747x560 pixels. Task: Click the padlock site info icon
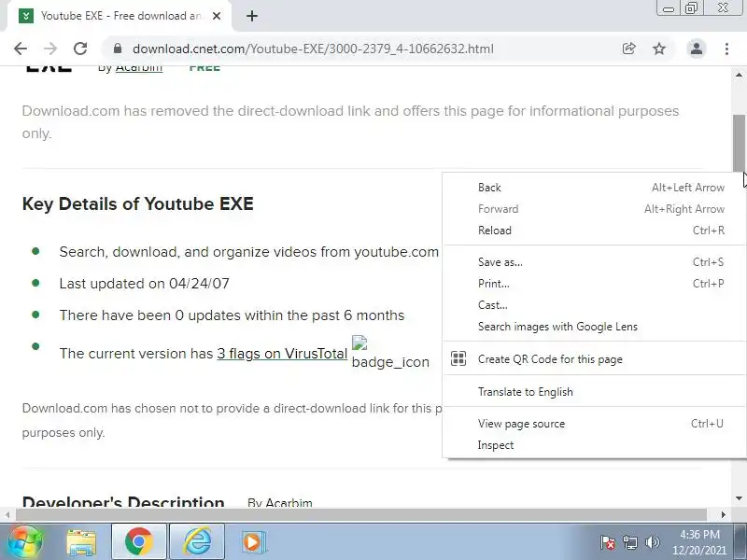pyautogui.click(x=118, y=49)
